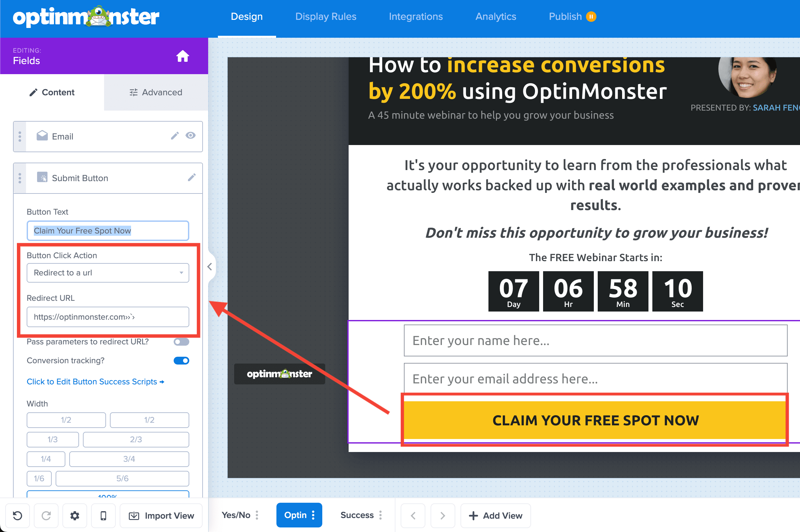Open settings gear in bottom toolbar
This screenshot has width=800, height=532.
pos(75,516)
